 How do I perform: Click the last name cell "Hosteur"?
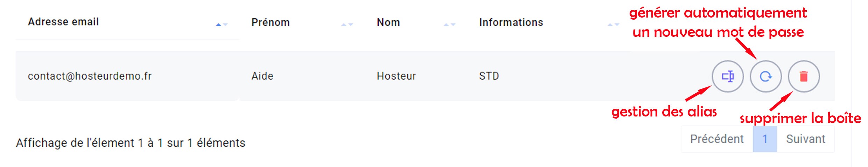[x=396, y=76]
